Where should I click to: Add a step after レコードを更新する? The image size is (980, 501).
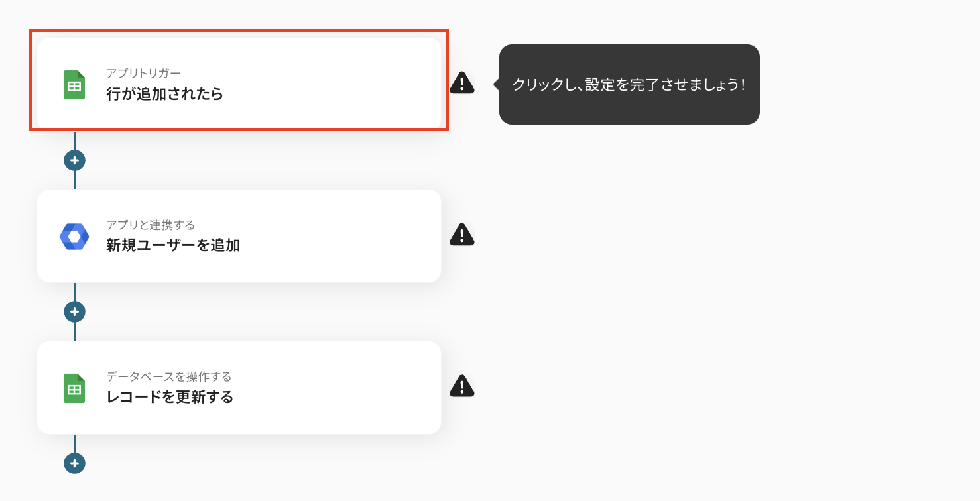pyautogui.click(x=74, y=463)
